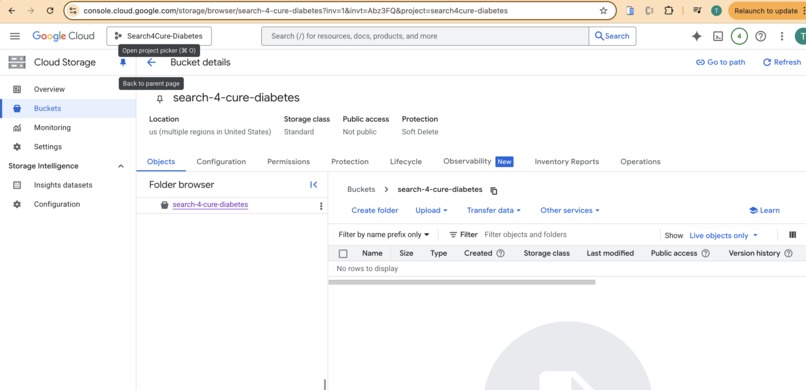Open the Gemini sparkle assistant icon

pos(697,36)
